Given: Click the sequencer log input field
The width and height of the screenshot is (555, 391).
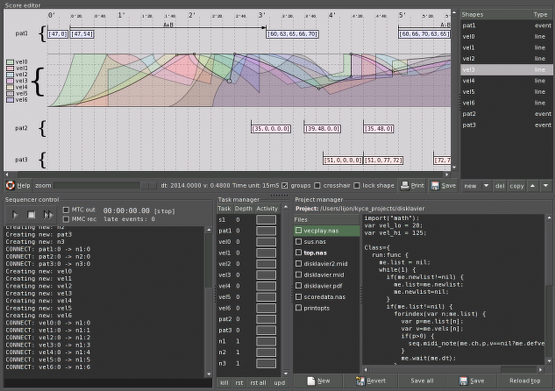Looking at the screenshot, I should pos(108,383).
